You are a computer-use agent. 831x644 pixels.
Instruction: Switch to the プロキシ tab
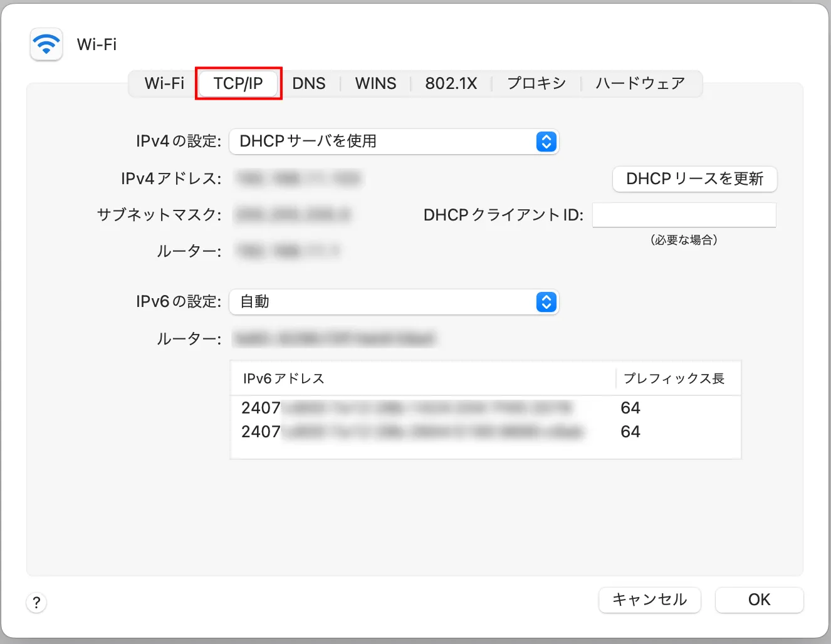point(536,83)
